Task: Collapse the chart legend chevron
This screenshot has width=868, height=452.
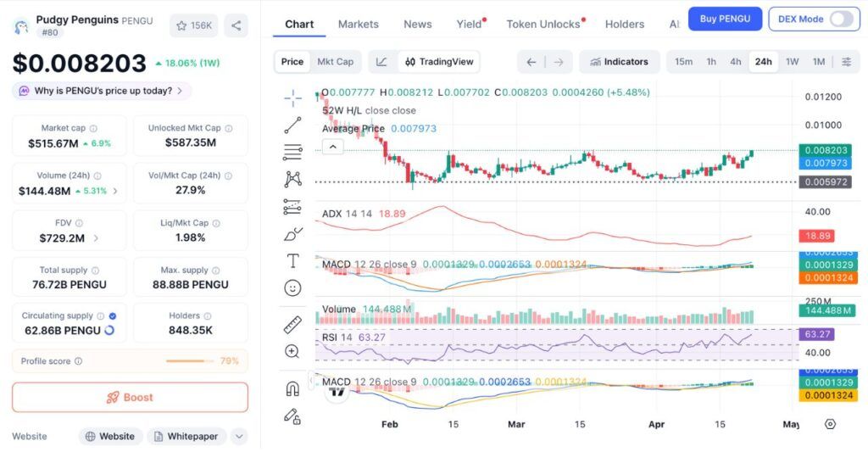Action: [333, 147]
